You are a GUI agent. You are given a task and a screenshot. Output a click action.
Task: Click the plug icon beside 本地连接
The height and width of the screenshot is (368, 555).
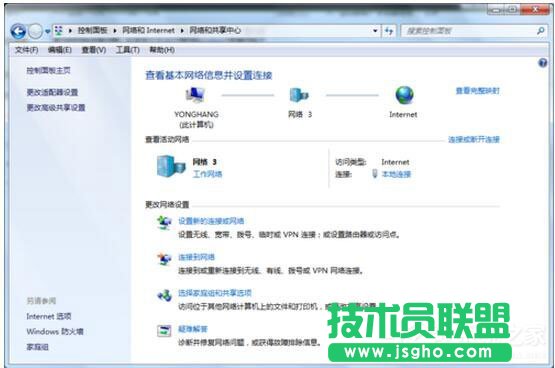(375, 174)
